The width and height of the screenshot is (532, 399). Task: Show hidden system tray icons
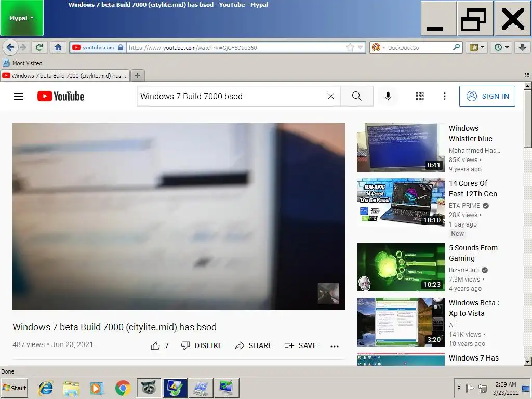(x=459, y=388)
